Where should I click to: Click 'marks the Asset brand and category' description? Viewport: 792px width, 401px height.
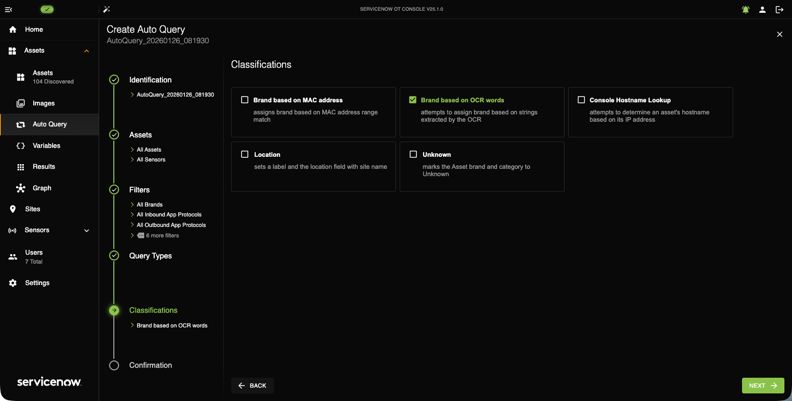click(x=476, y=170)
